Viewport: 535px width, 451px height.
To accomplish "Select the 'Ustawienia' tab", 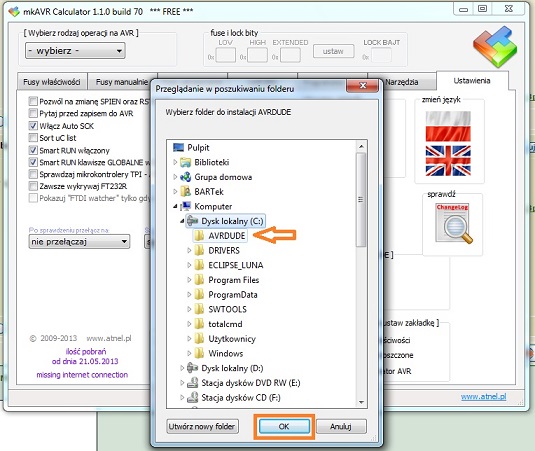I will 472,81.
